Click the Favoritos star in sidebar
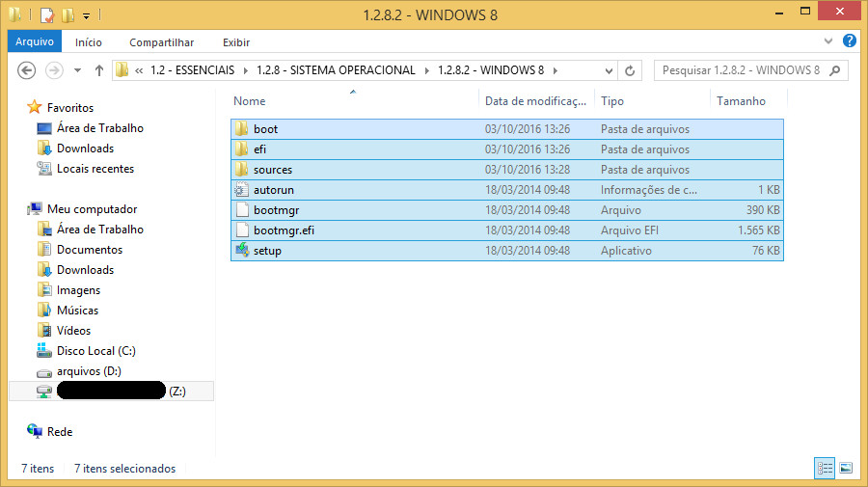 pyautogui.click(x=35, y=107)
